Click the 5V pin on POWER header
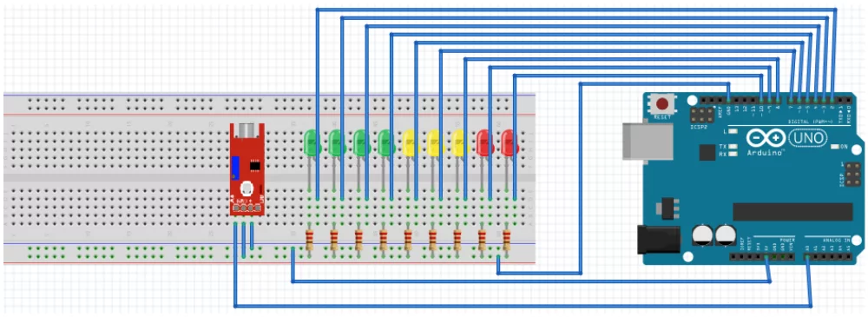 pyautogui.click(x=766, y=256)
